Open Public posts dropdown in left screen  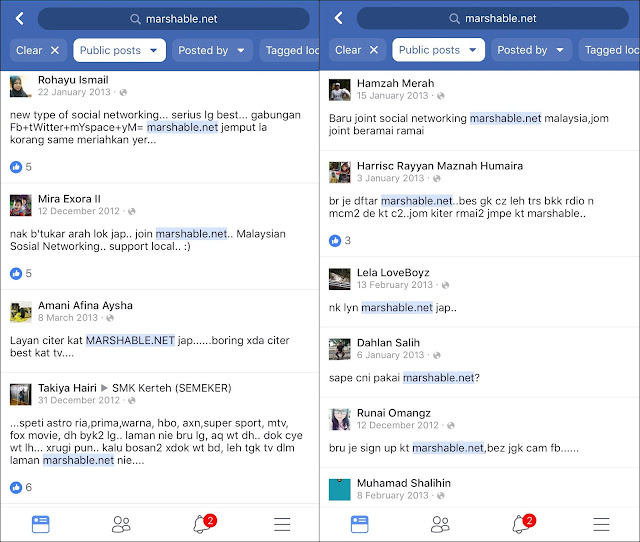120,50
